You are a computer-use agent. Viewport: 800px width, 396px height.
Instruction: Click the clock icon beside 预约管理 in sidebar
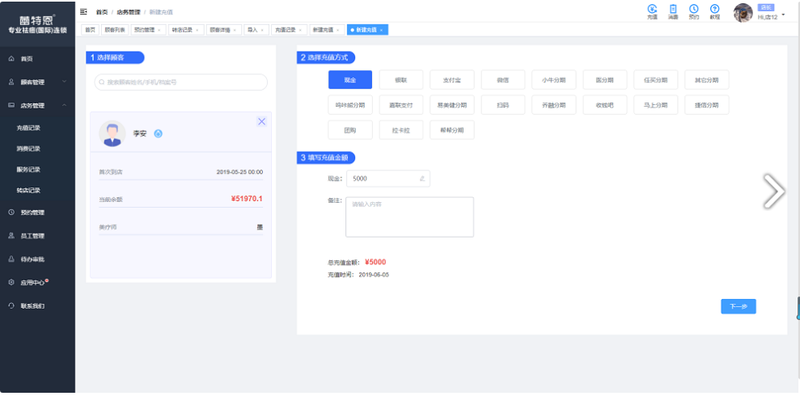[11, 212]
